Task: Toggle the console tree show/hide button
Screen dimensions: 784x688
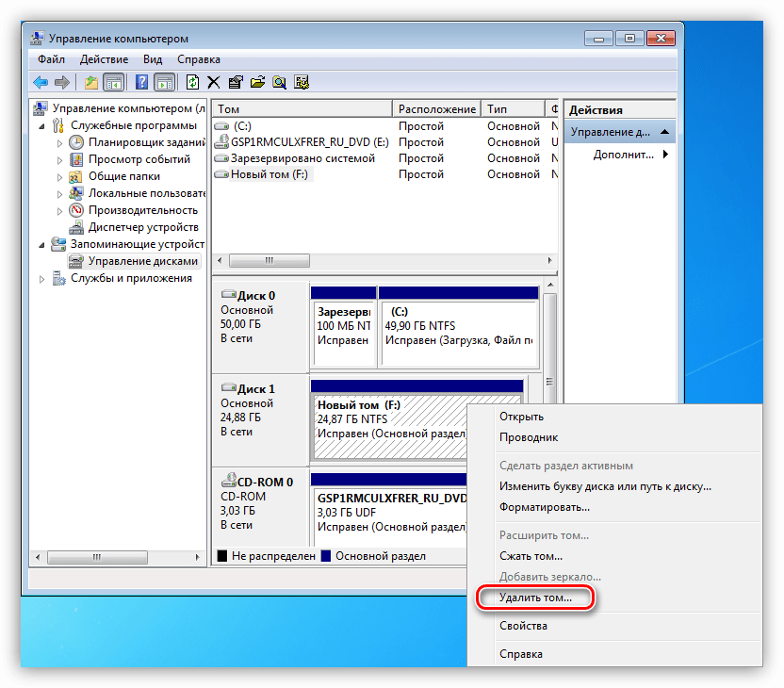Action: [x=114, y=82]
